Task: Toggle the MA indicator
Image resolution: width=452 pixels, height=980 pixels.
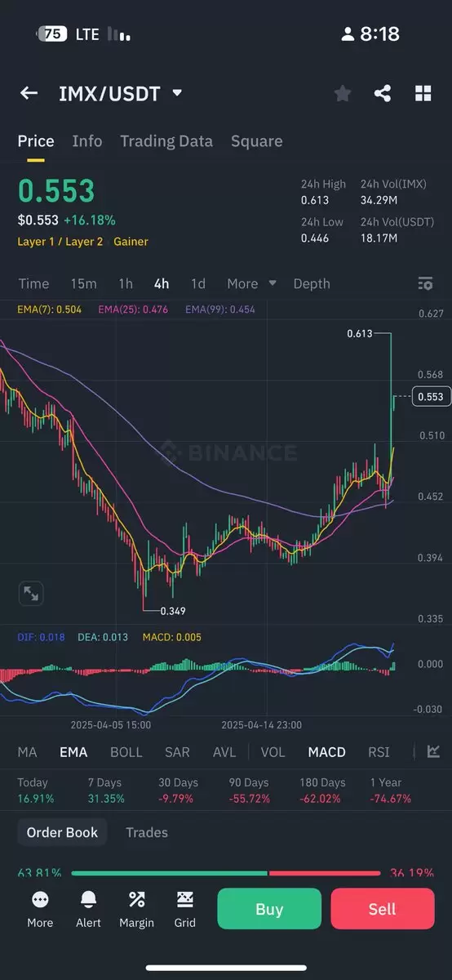Action: tap(28, 752)
